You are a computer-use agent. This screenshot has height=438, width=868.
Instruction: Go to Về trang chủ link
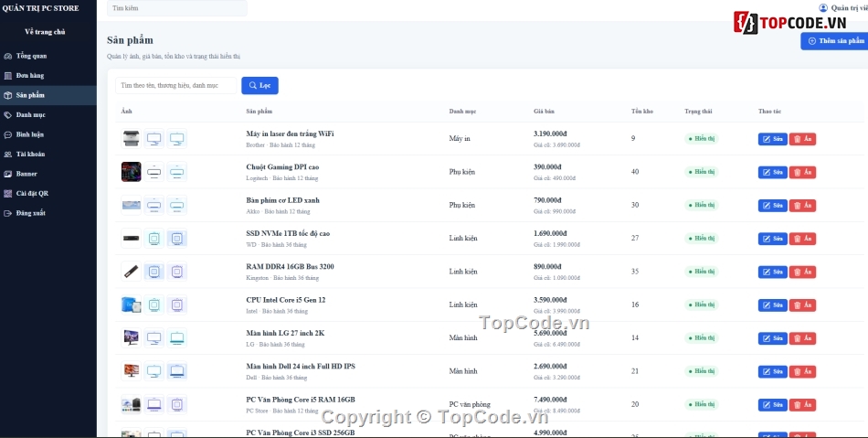(x=45, y=32)
